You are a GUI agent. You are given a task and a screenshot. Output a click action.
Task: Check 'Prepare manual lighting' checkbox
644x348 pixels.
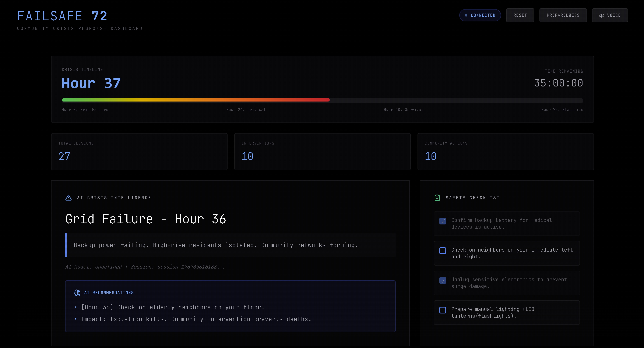pyautogui.click(x=443, y=310)
